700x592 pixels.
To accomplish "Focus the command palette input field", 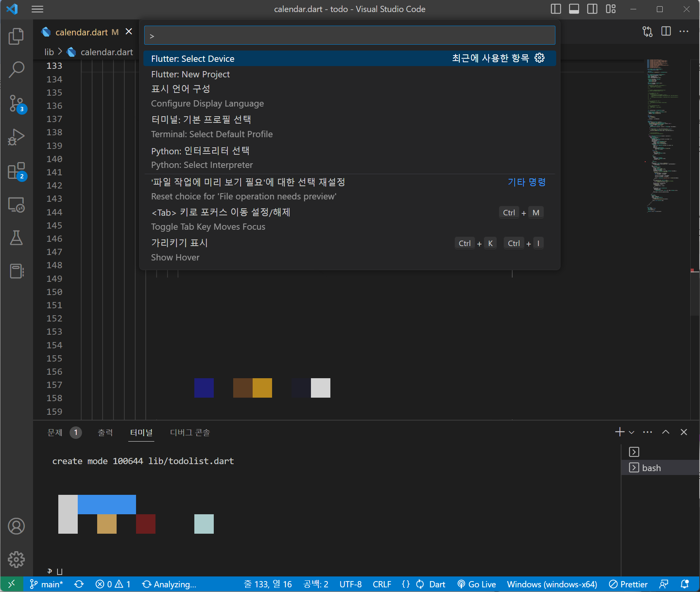I will point(349,36).
